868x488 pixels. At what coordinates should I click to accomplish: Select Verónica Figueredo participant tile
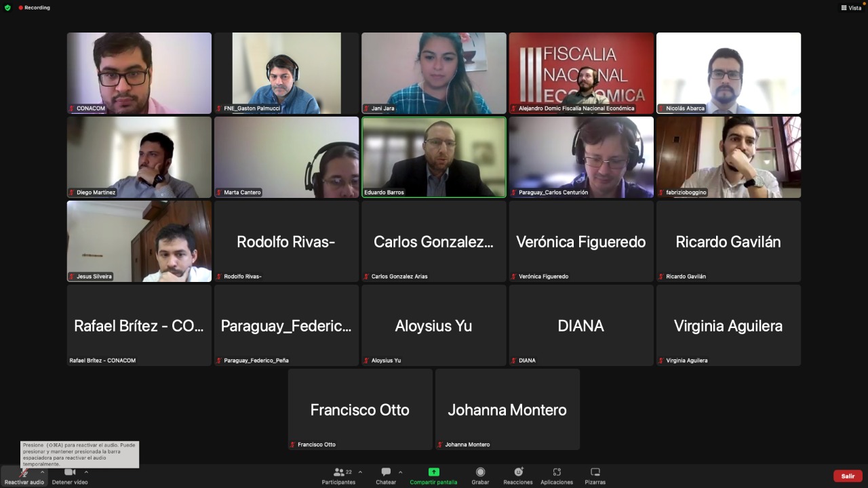click(x=581, y=241)
